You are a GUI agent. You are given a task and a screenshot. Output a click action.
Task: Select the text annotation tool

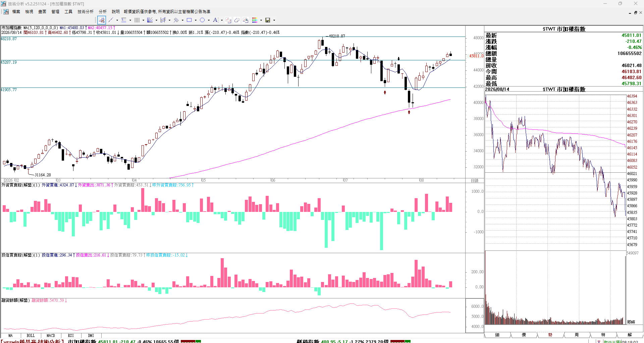point(215,20)
